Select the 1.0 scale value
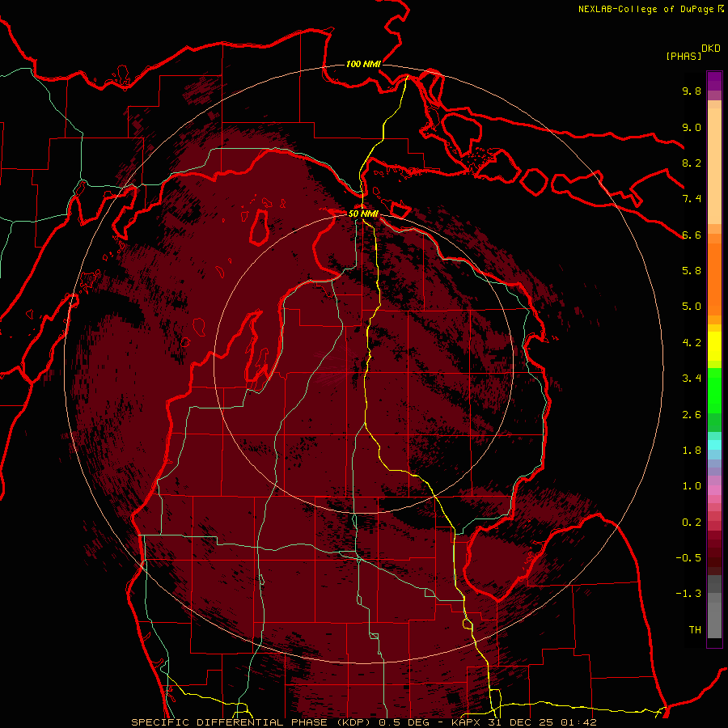 click(692, 486)
